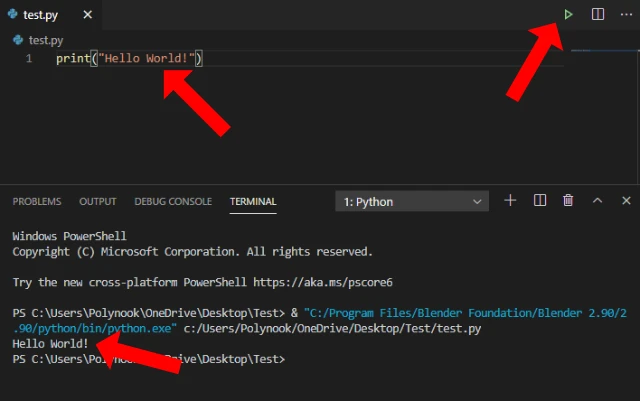The image size is (640, 401).
Task: Click the Python icon in breadcrumb
Action: [18, 40]
